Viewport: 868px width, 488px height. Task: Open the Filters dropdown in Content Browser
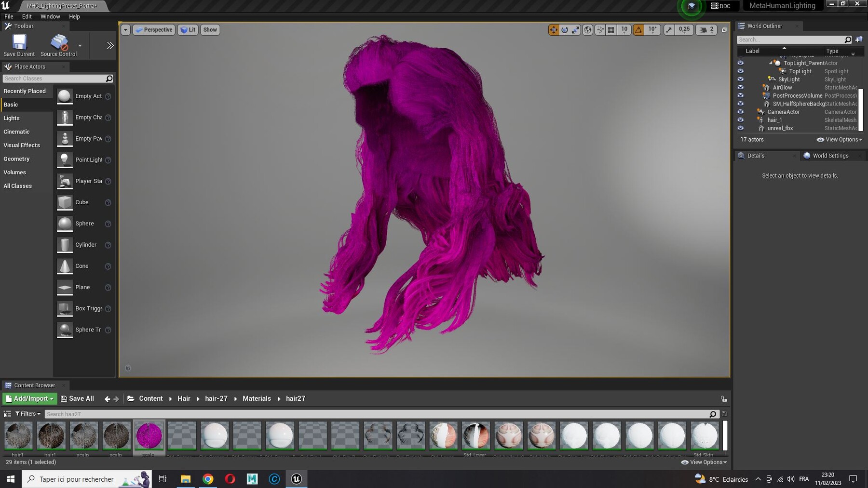click(x=28, y=414)
